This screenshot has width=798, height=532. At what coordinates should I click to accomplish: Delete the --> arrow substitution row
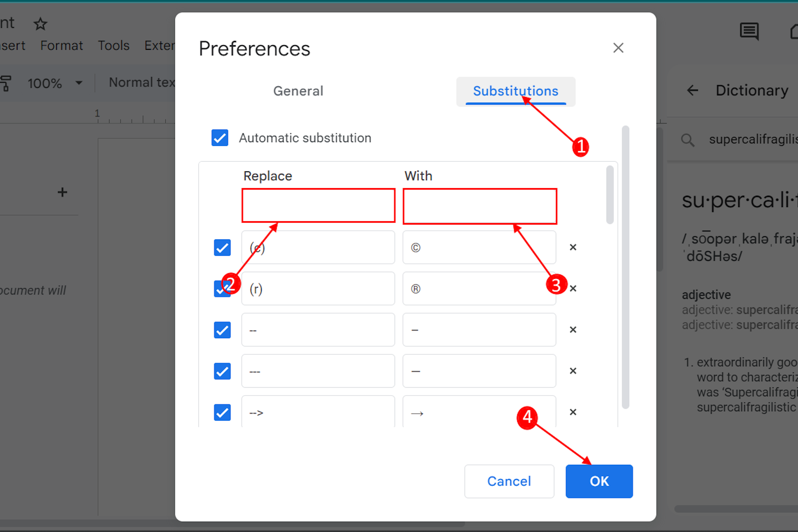point(573,412)
